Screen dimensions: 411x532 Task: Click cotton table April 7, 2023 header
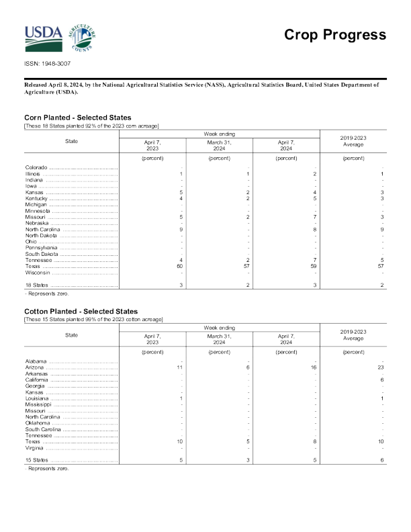152,339
